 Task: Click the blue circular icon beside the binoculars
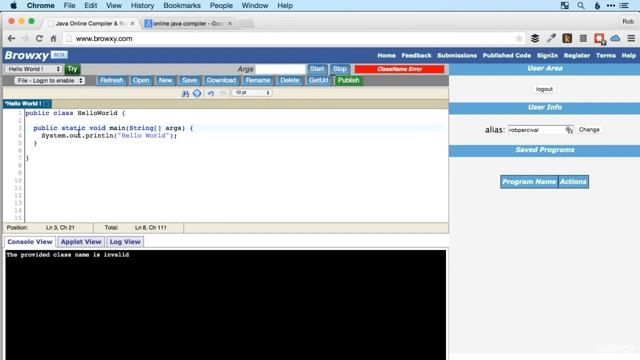click(x=197, y=93)
